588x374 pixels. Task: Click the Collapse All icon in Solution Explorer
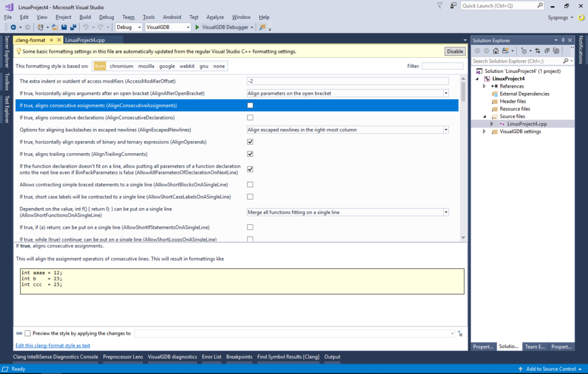(546, 51)
